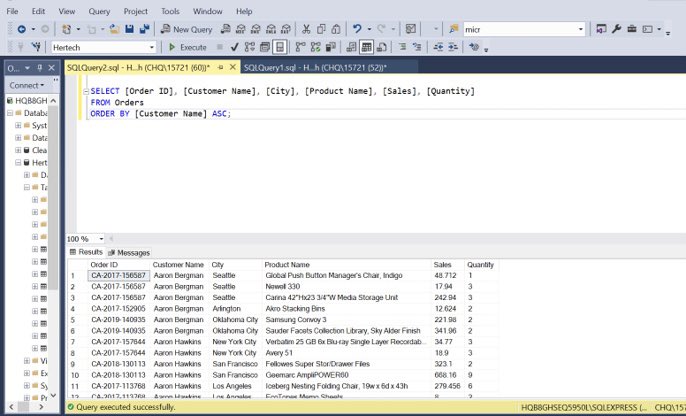Click the XMLA query icon

271,29
